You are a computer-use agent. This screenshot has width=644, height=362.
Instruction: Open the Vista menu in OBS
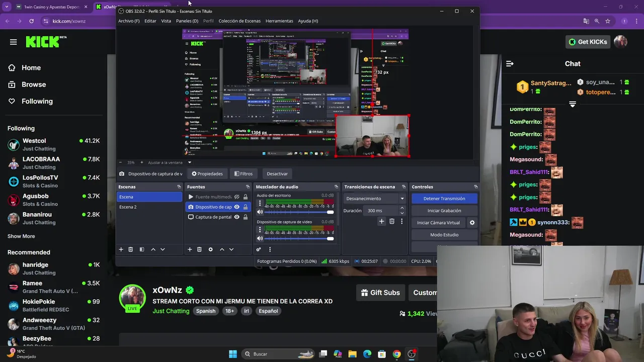[166, 21]
